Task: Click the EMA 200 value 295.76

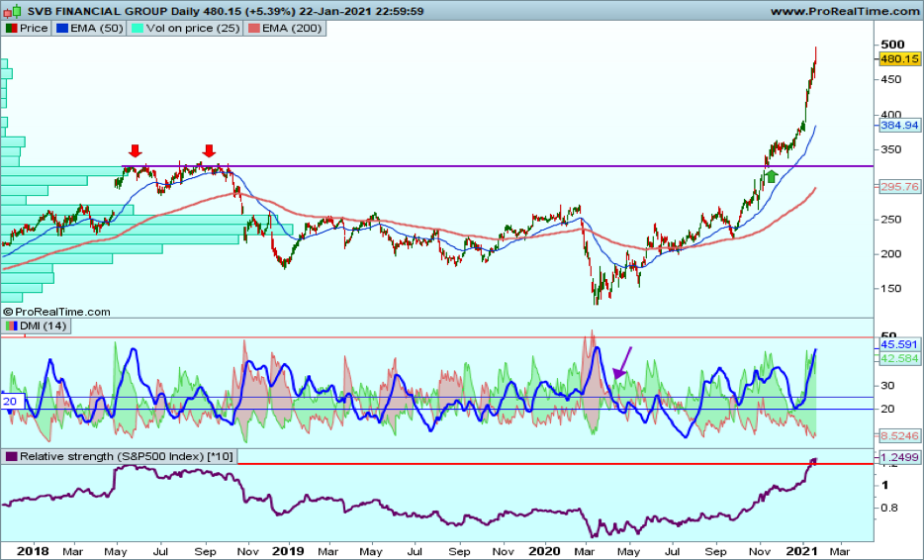Action: pos(899,187)
